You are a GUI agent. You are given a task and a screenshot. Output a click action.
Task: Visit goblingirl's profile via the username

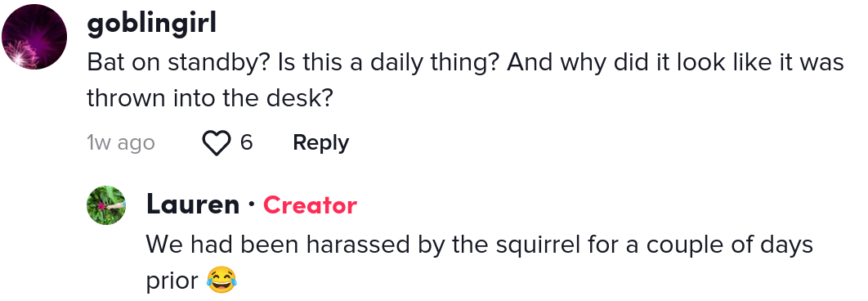tap(151, 23)
